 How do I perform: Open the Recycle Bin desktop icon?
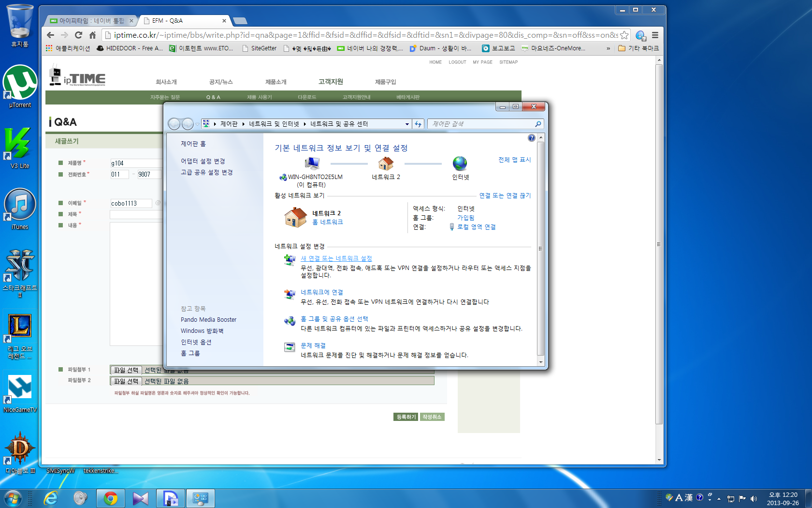click(20, 25)
